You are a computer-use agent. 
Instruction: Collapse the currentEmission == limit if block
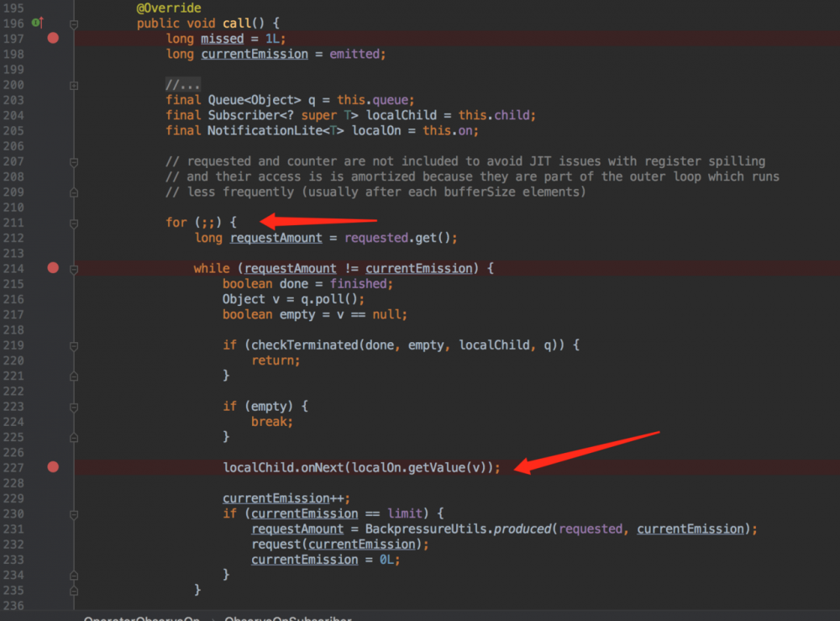click(73, 513)
